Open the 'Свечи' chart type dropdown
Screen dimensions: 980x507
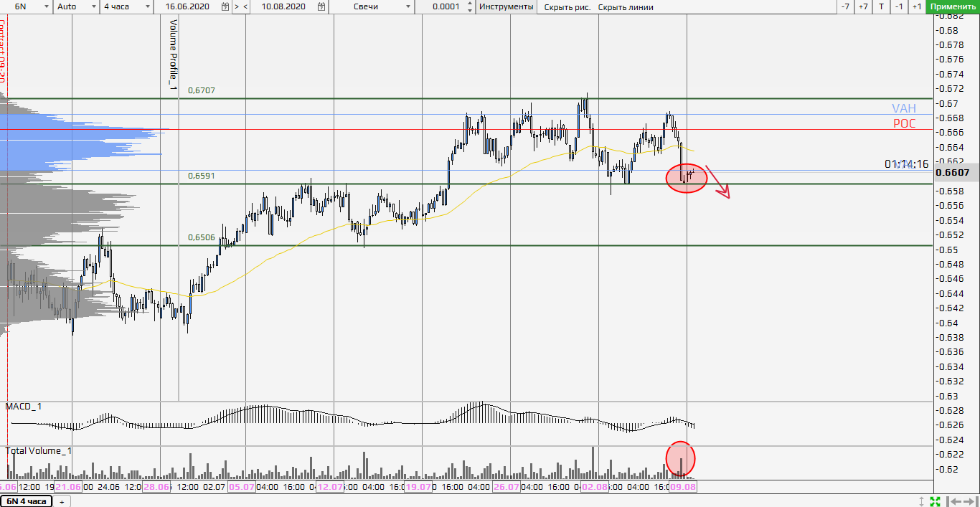coord(408,6)
